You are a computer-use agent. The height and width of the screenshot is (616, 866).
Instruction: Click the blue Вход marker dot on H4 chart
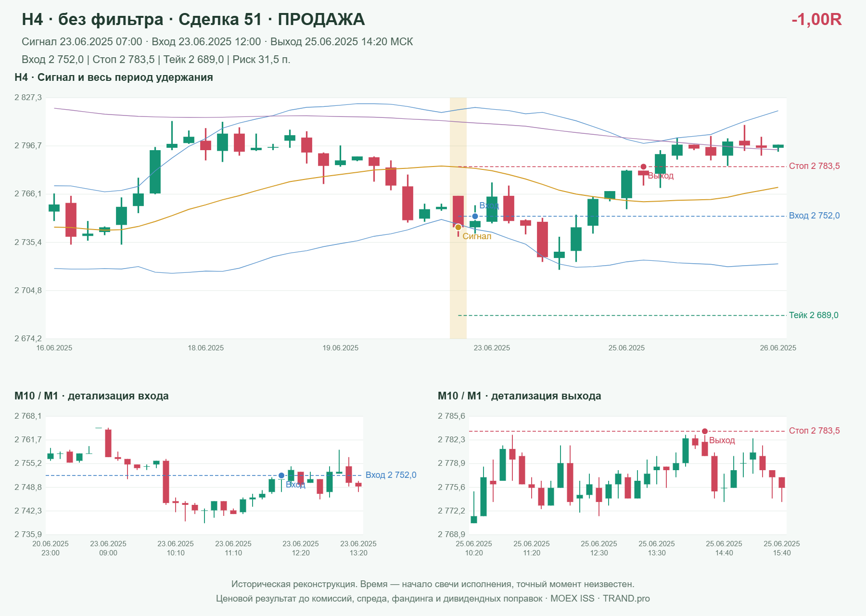click(x=475, y=217)
